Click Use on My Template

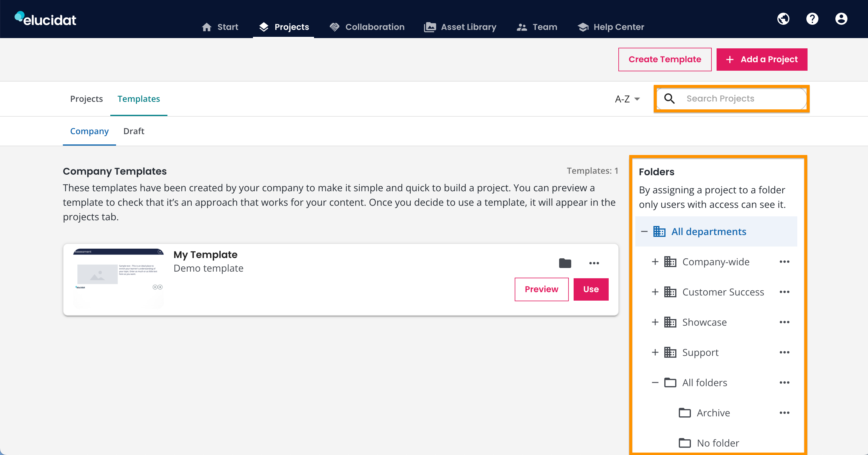[591, 289]
